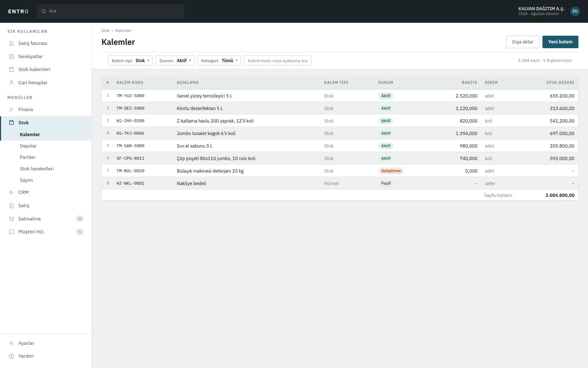
Task: Click the Pasif status badge
Action: [x=386, y=183]
